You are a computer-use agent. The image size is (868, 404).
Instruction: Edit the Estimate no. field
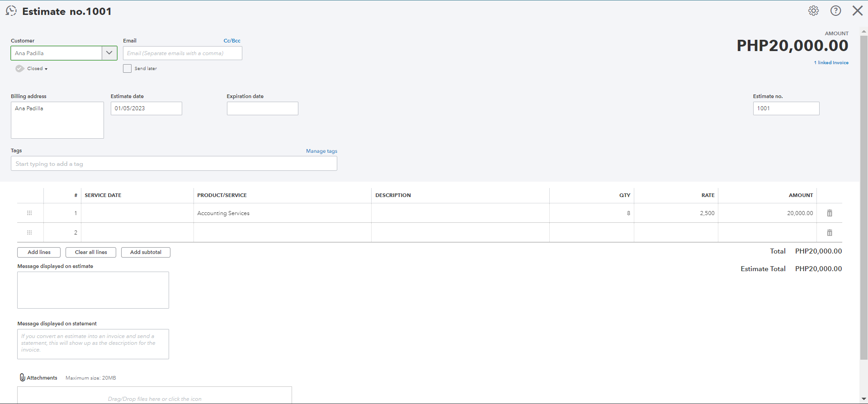(786, 108)
